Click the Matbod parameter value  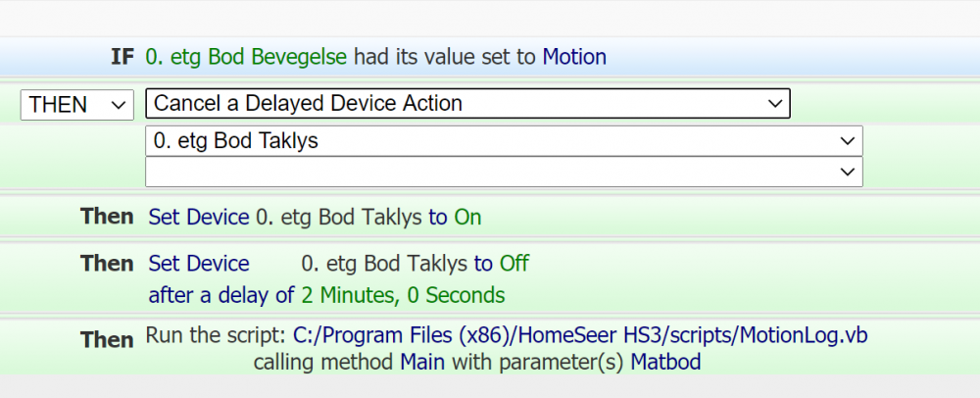665,362
